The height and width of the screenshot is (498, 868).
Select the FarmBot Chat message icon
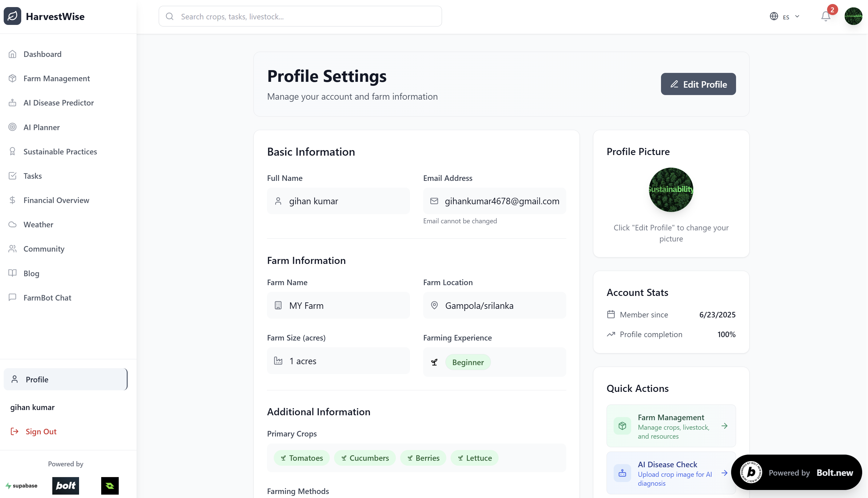(x=13, y=297)
